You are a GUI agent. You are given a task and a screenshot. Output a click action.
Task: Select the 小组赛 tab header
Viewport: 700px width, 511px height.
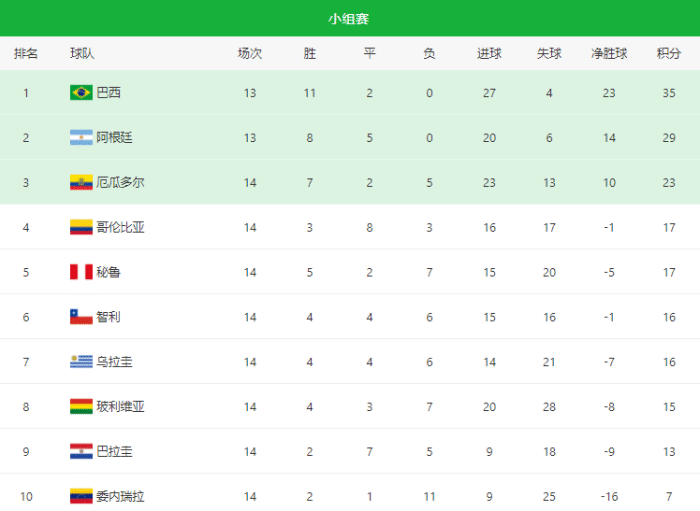tap(349, 18)
